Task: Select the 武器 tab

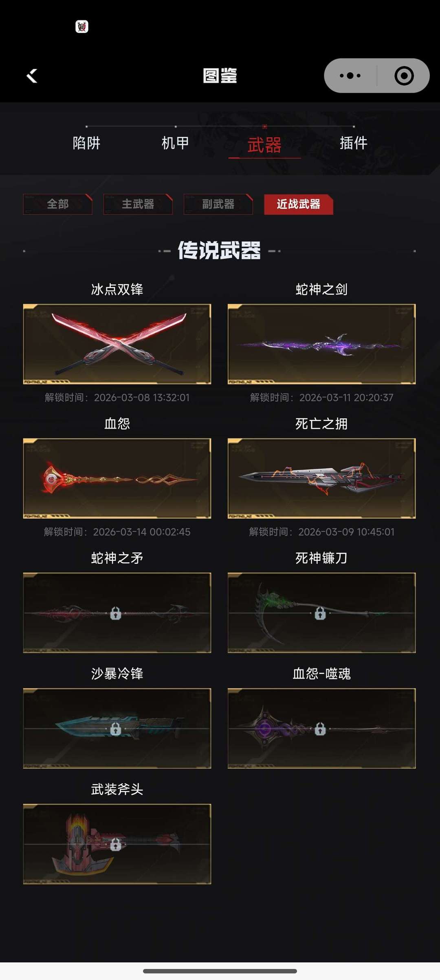Action: coord(264,145)
